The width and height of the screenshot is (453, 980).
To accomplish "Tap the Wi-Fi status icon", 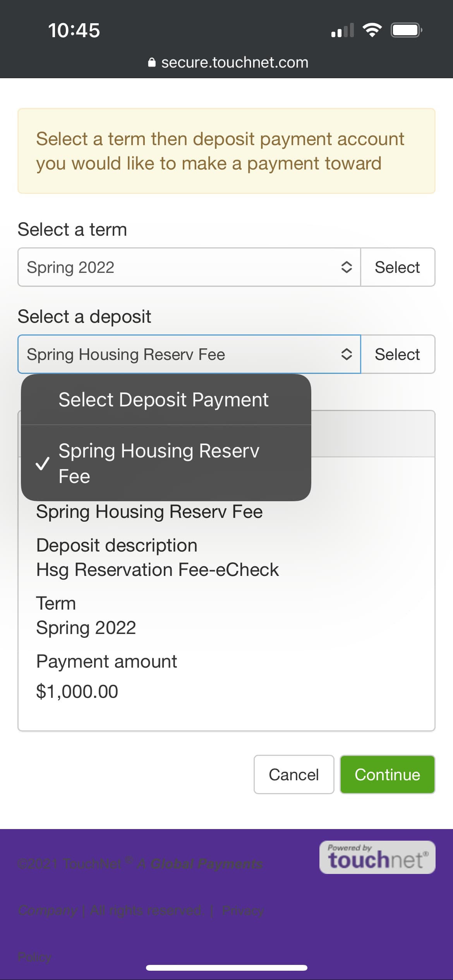I will tap(372, 30).
